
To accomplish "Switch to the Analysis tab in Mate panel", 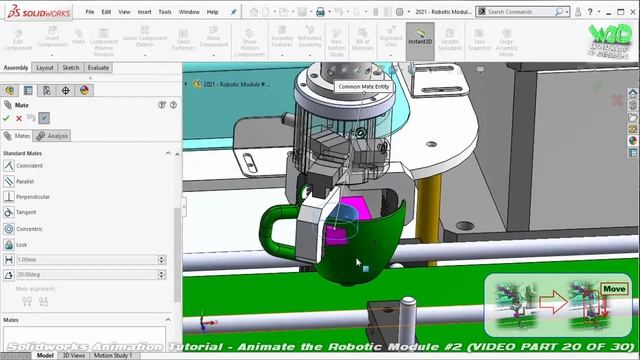I will 52,136.
